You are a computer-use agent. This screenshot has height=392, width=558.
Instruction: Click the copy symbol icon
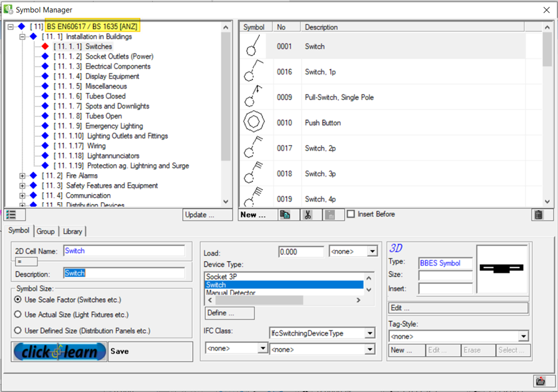[285, 215]
